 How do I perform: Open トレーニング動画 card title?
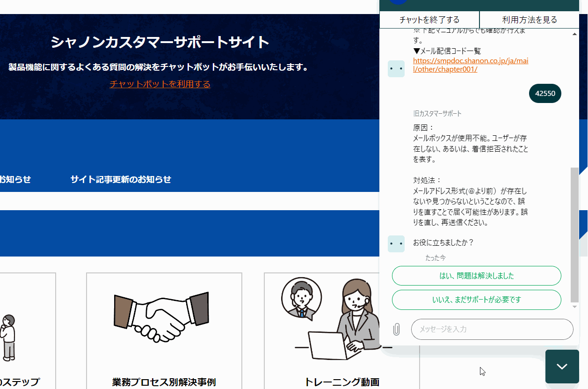click(x=341, y=382)
